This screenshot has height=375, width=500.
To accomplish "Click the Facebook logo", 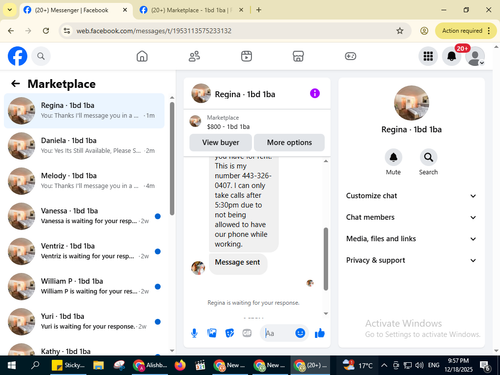I will click(x=17, y=56).
